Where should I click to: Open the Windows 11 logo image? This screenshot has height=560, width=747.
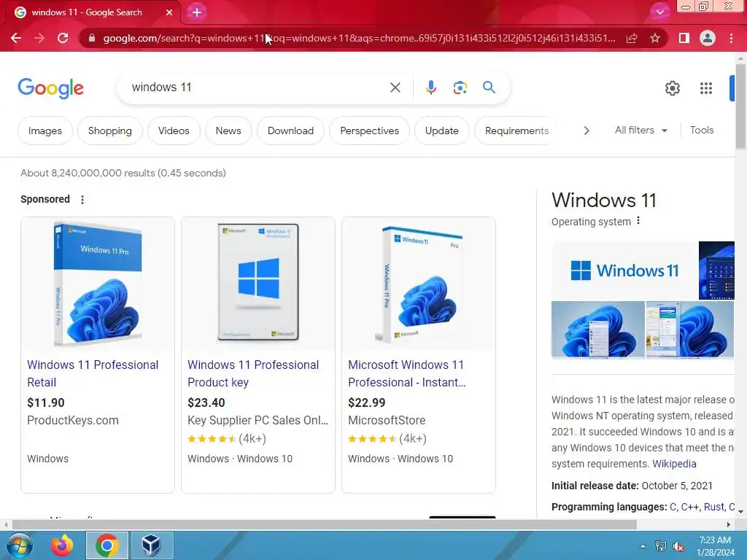[624, 271]
